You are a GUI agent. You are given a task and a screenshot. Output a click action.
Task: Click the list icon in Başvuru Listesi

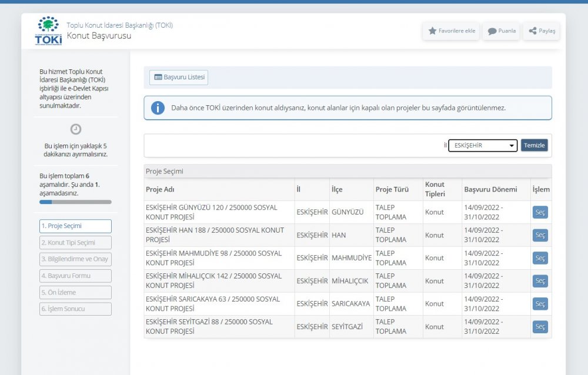[x=158, y=77]
